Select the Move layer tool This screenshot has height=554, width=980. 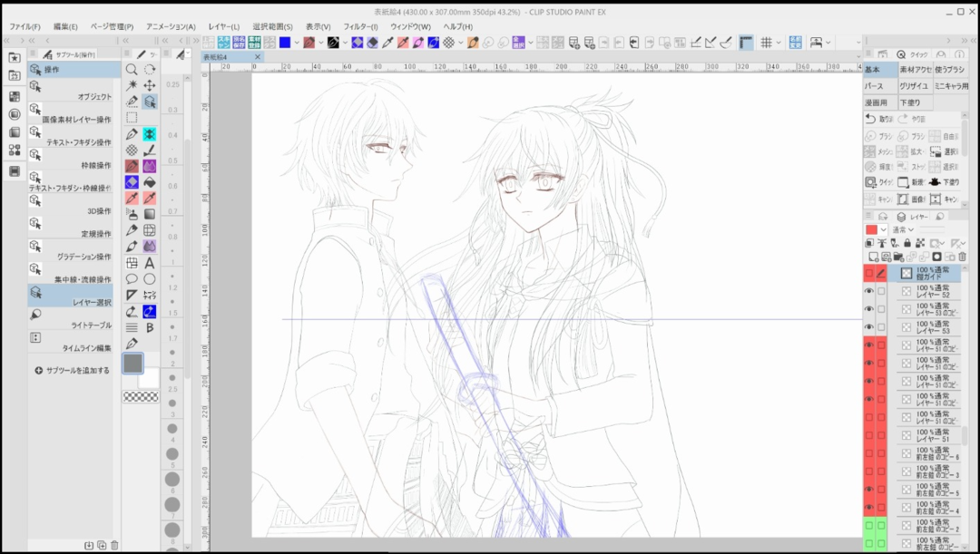(150, 85)
